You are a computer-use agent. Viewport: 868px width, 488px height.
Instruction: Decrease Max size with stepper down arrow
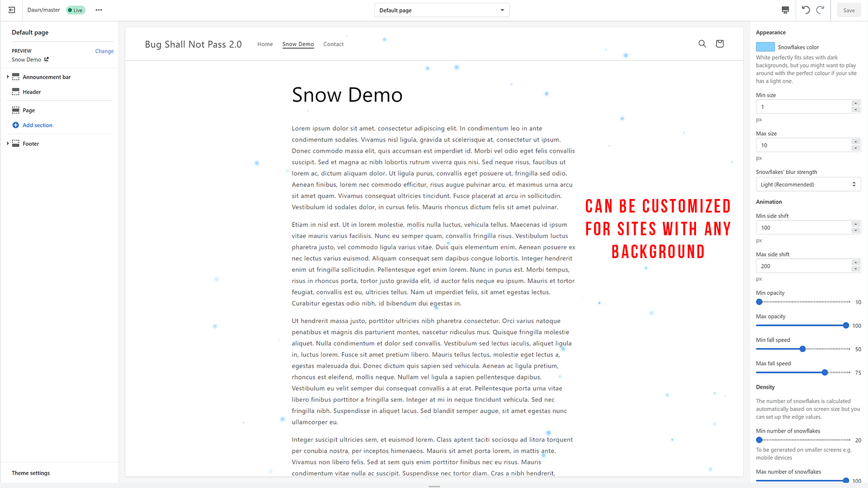click(x=856, y=149)
